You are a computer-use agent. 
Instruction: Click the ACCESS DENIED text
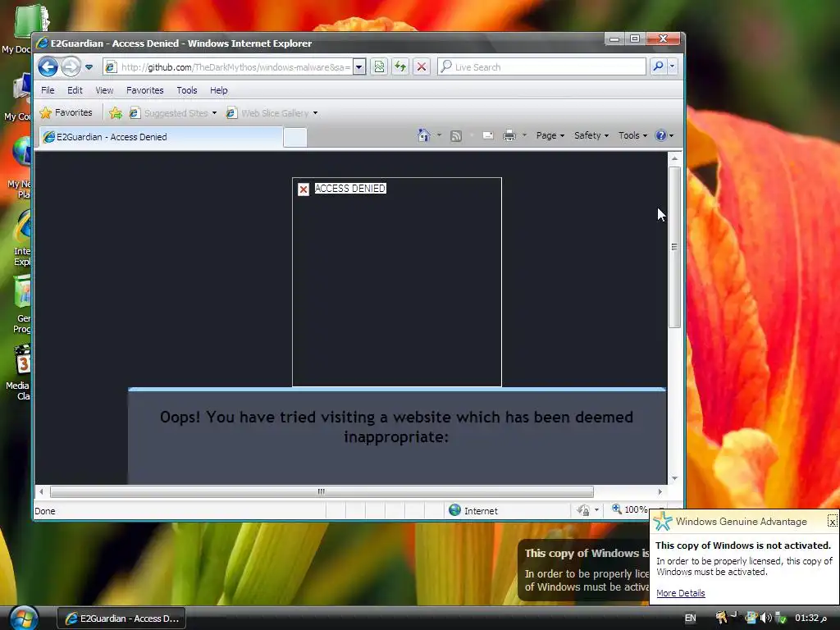349,189
